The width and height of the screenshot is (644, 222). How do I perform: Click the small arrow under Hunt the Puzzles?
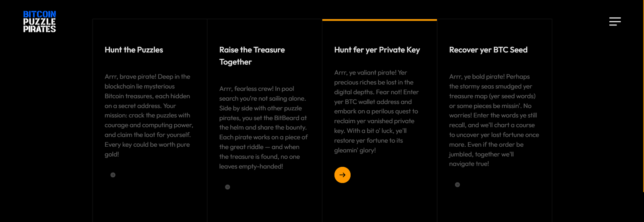coord(113,175)
